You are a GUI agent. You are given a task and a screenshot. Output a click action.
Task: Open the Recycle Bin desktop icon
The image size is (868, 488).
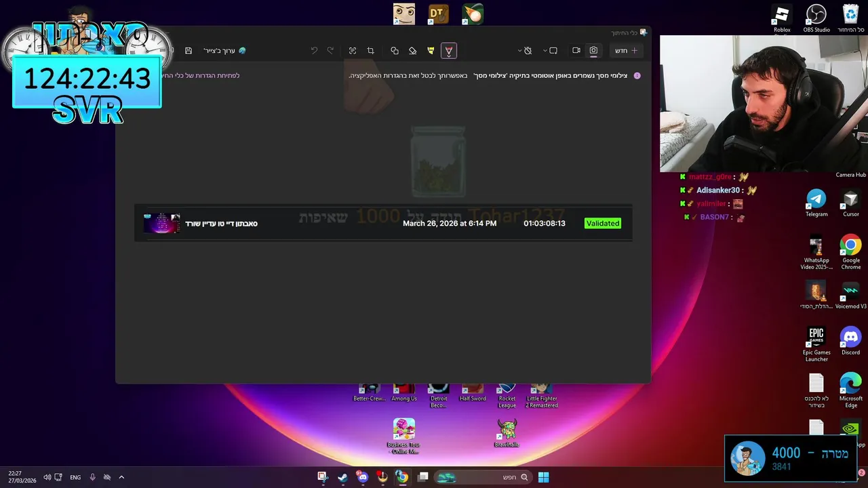point(850,19)
